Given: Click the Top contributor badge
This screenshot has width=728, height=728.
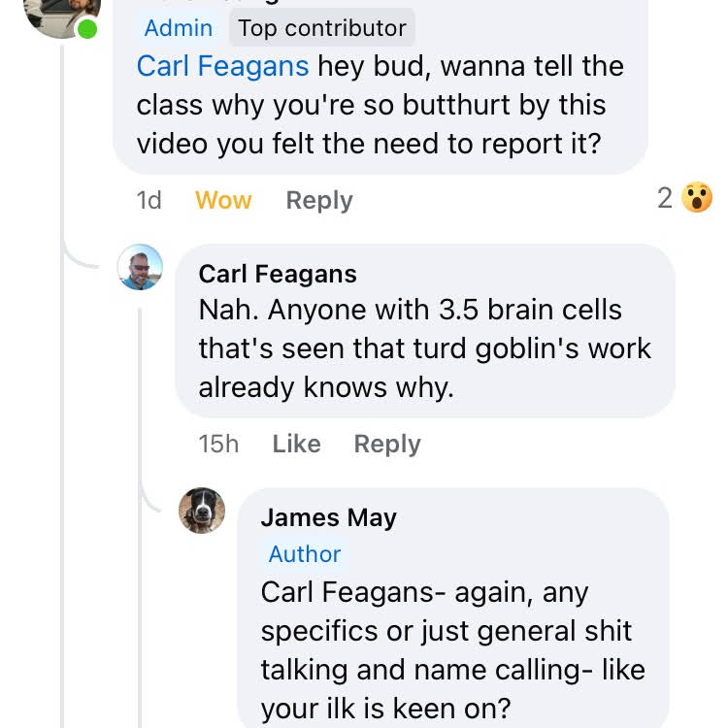Looking at the screenshot, I should [x=322, y=28].
